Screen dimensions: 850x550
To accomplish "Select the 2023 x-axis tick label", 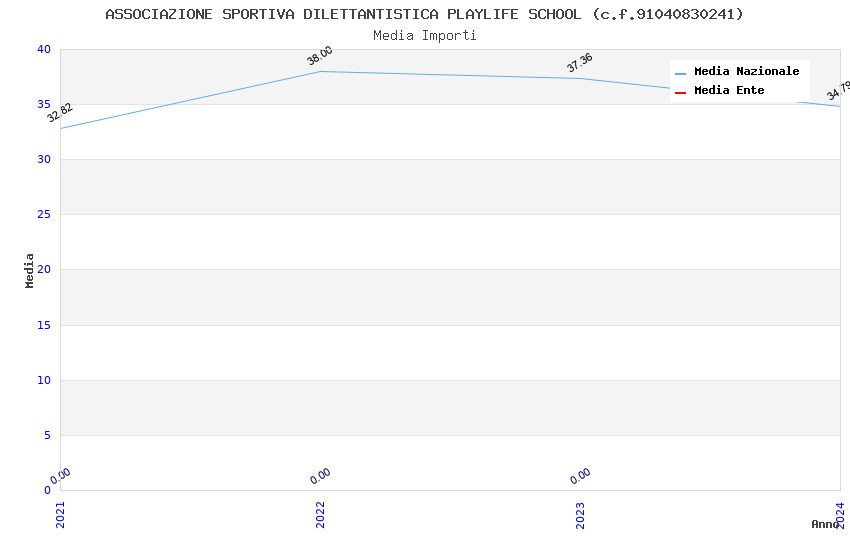I will pos(580,515).
